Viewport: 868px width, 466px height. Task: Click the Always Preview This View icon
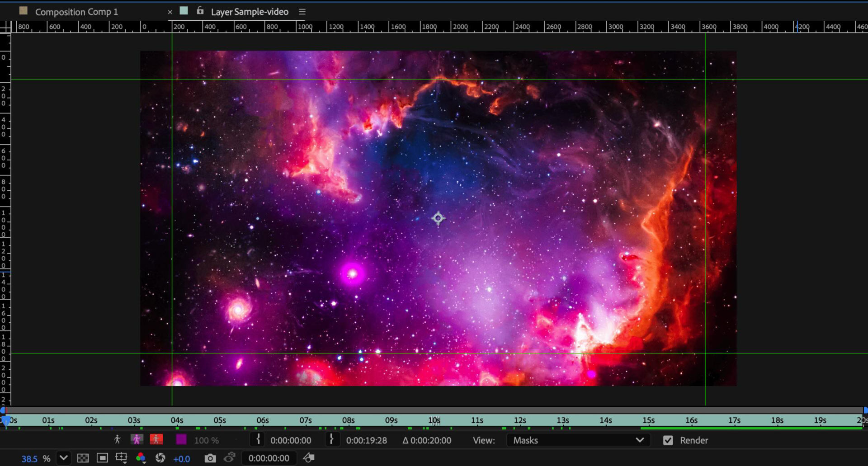click(x=309, y=458)
